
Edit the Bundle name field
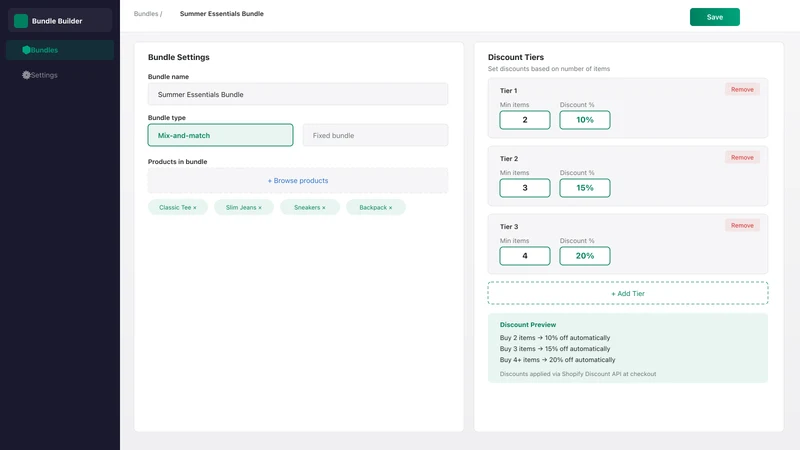pyautogui.click(x=298, y=94)
